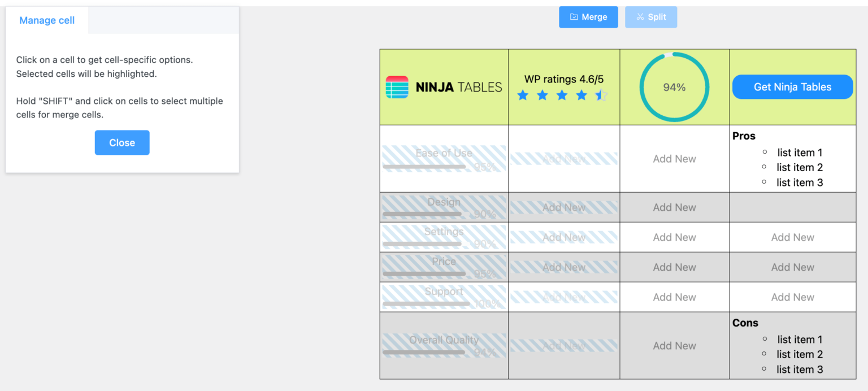Click the scissors icon on the Split button
Screen dimensions: 868x391
[640, 17]
